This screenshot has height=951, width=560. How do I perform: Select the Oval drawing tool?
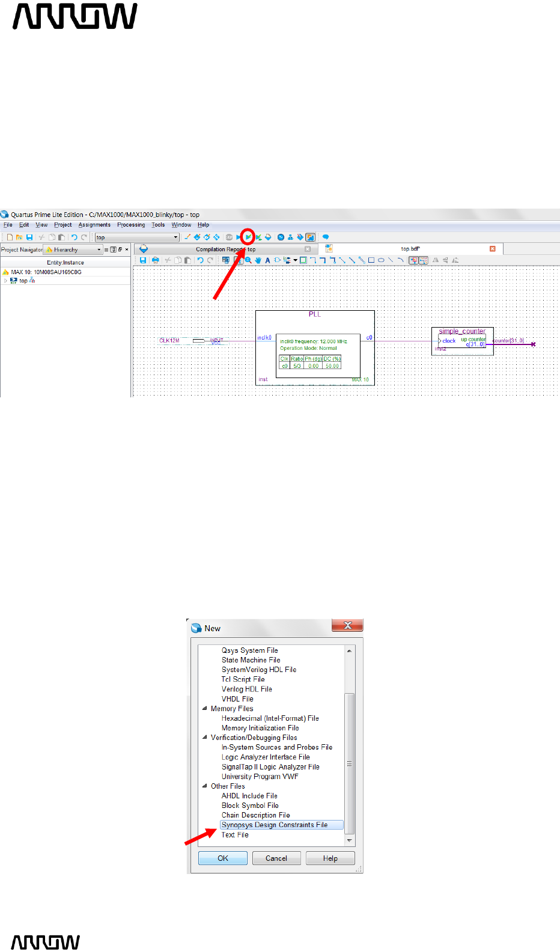point(381,260)
